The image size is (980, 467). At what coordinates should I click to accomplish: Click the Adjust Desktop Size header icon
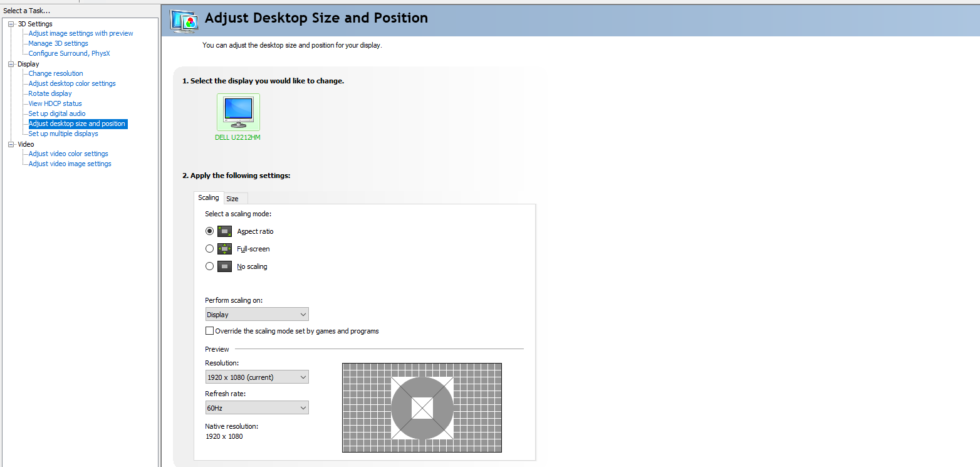185,21
